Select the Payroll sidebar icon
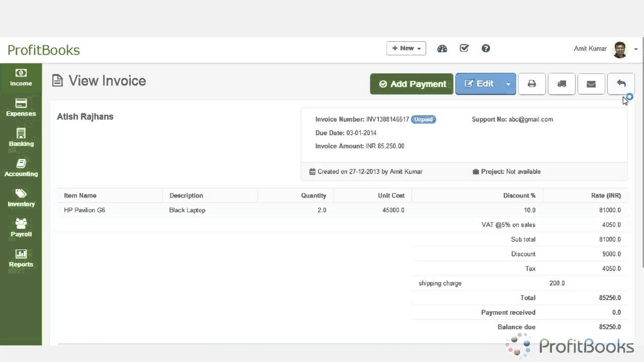Screen dimensions: 644x362 [x=21, y=229]
